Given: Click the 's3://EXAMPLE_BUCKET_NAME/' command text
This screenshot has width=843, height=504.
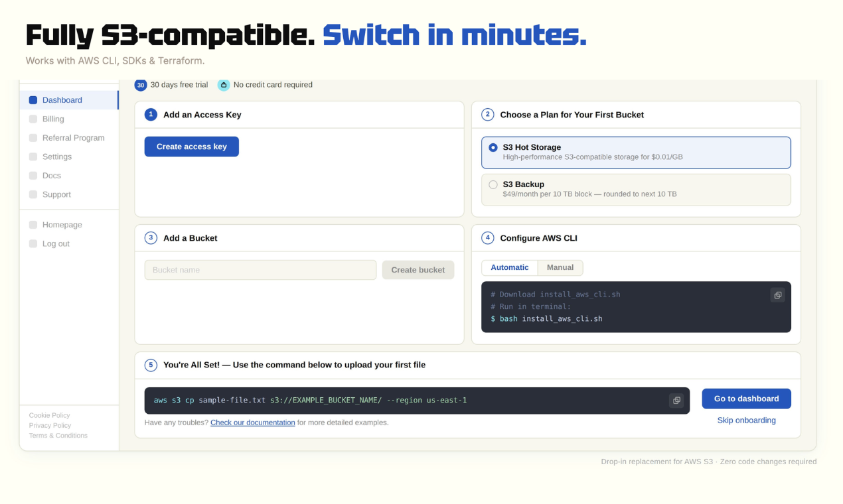Looking at the screenshot, I should pyautogui.click(x=326, y=401).
